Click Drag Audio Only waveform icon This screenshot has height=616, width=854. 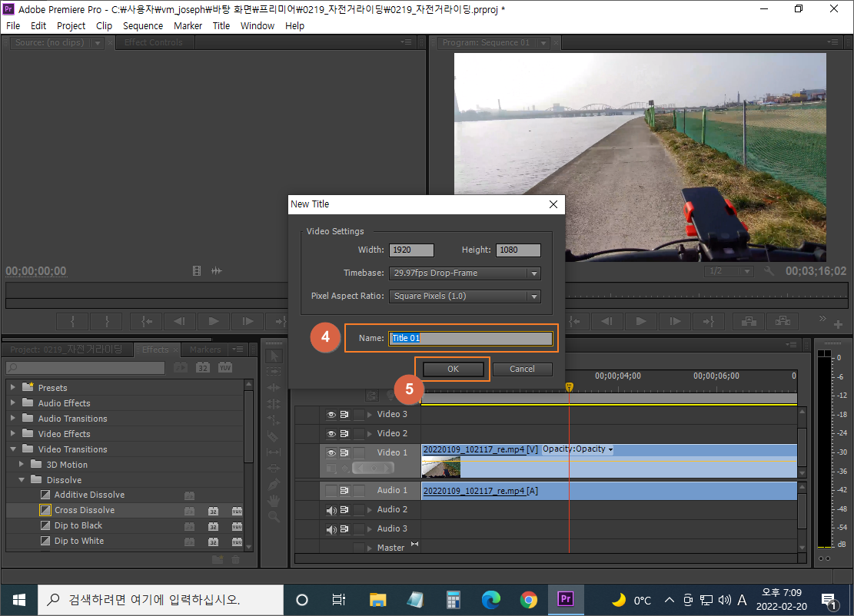point(216,270)
